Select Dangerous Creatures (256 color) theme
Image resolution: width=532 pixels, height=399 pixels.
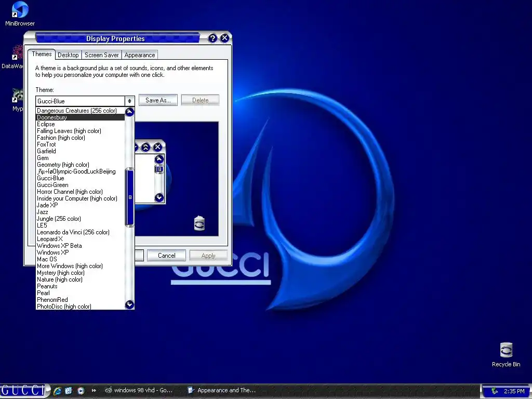tap(81, 111)
